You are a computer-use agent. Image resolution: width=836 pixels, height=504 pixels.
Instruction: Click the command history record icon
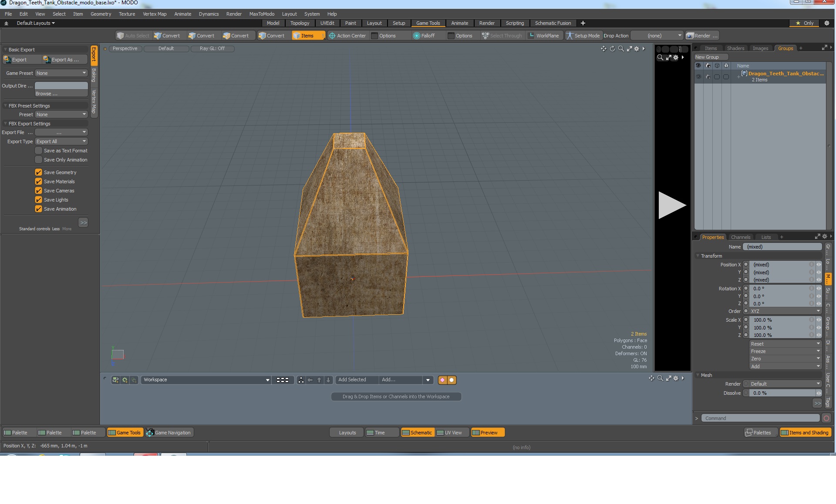[826, 418]
